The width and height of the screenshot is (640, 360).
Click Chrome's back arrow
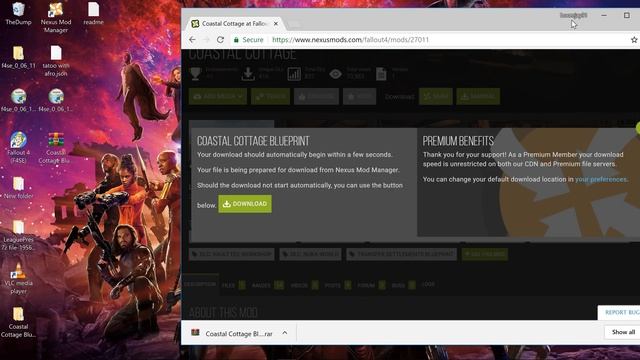(192, 40)
